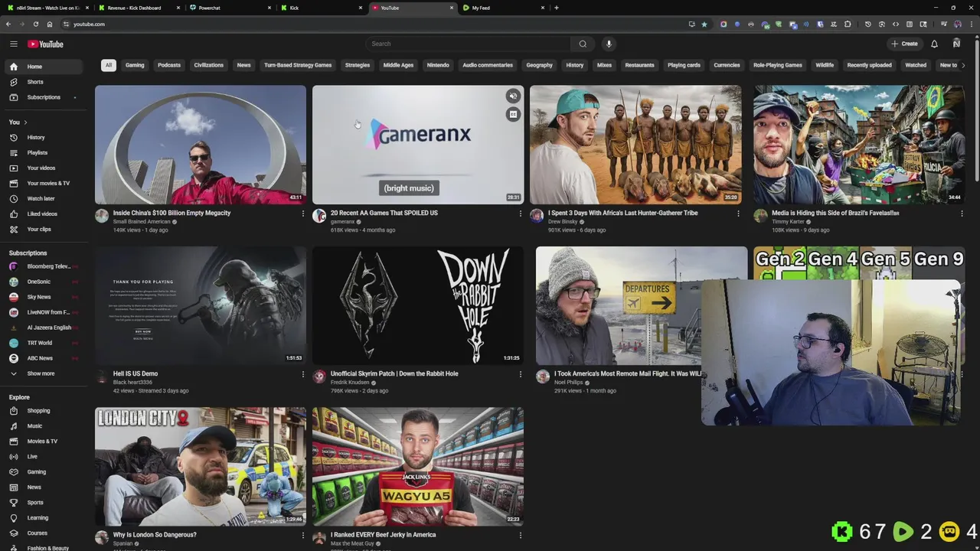
Task: Click the Create button
Action: tap(904, 44)
